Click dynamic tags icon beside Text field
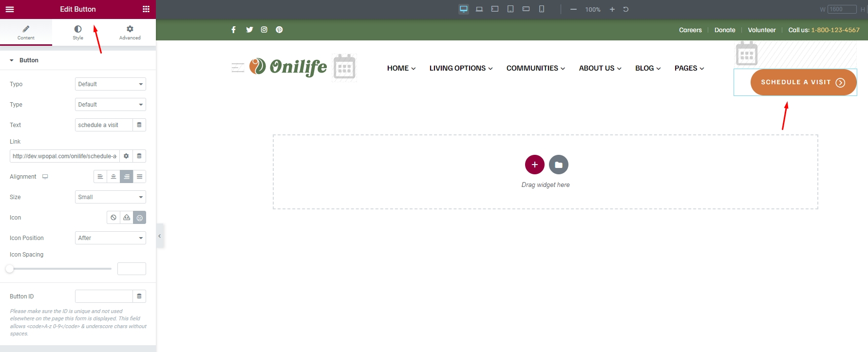This screenshot has width=868, height=352. point(139,125)
